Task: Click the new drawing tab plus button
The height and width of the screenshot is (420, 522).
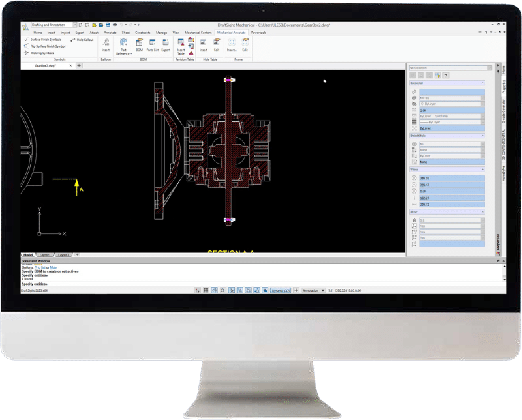Action: click(79, 66)
